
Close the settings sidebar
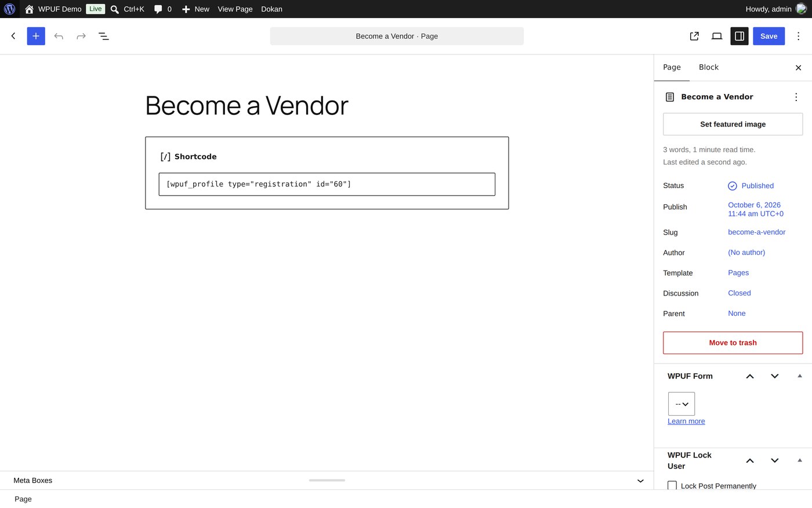798,67
